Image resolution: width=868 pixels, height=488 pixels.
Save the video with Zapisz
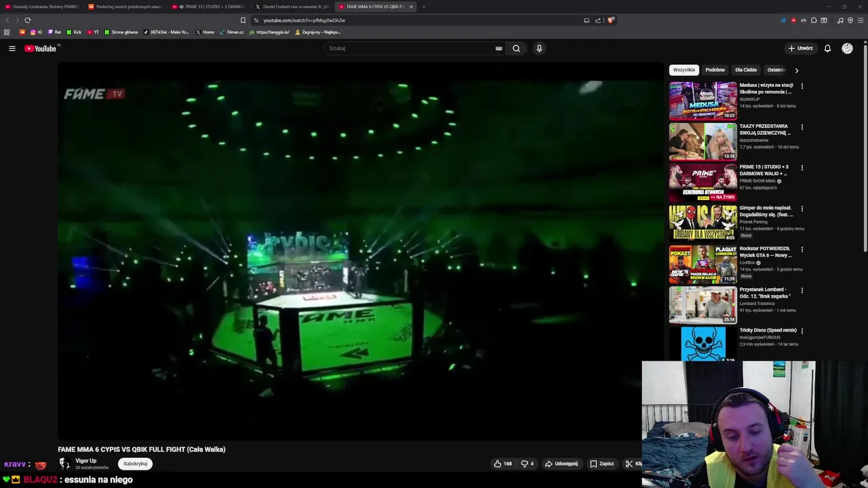coord(601,464)
